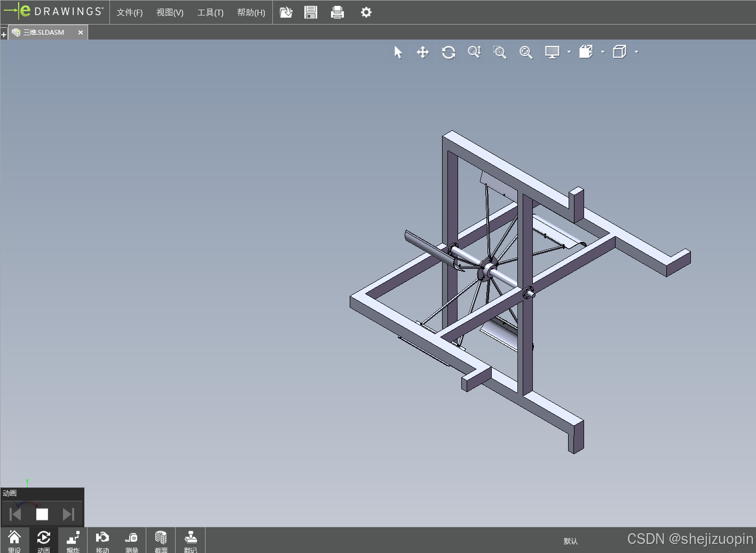Click the view orientation cube icon

pyautogui.click(x=619, y=52)
